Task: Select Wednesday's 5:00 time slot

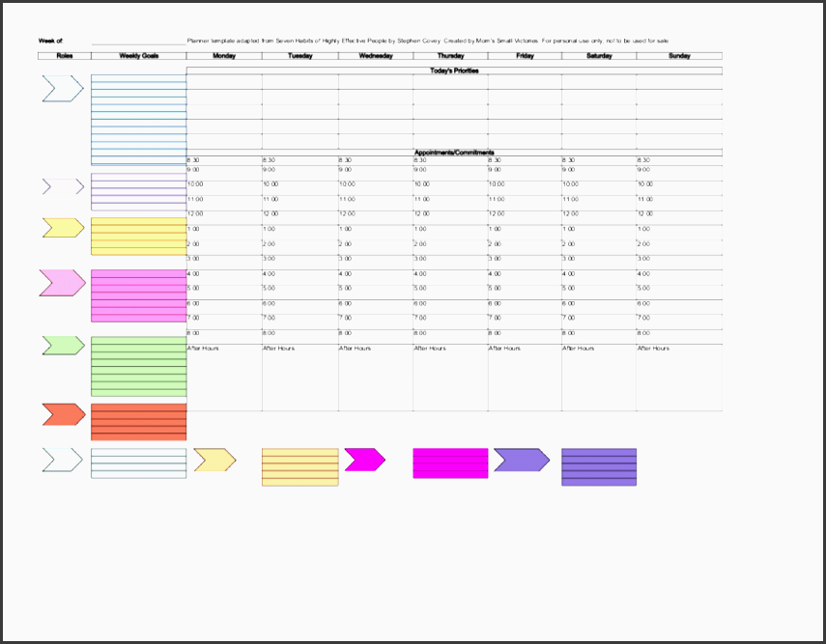Action: tap(376, 293)
